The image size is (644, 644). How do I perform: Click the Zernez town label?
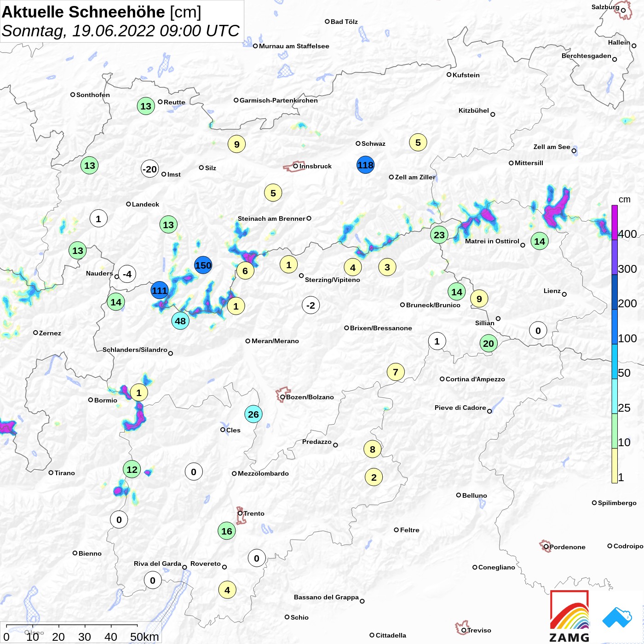click(x=50, y=333)
